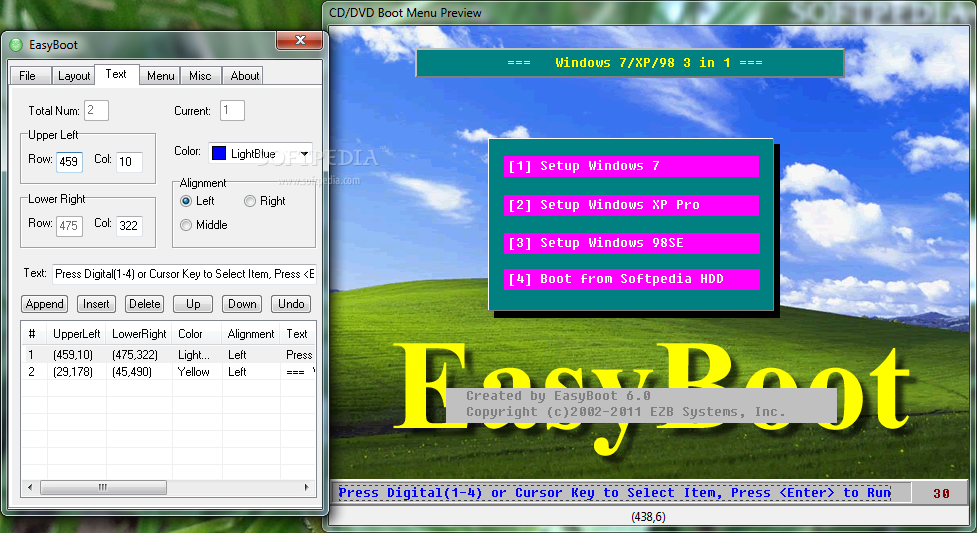Edit the Upper Left Col field

pos(129,162)
